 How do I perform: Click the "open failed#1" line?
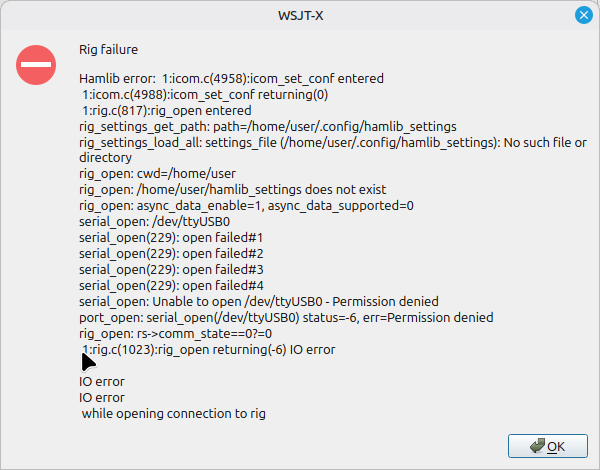(x=170, y=237)
